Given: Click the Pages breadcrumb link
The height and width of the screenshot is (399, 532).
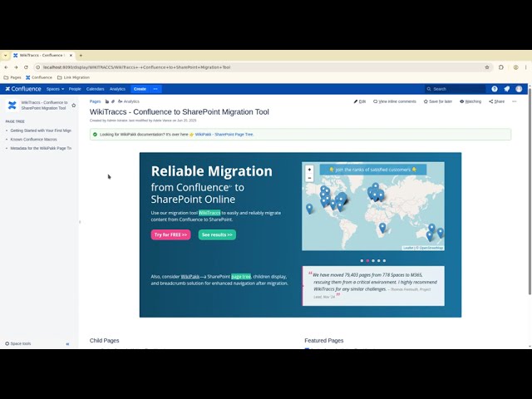Looking at the screenshot, I should 95,101.
